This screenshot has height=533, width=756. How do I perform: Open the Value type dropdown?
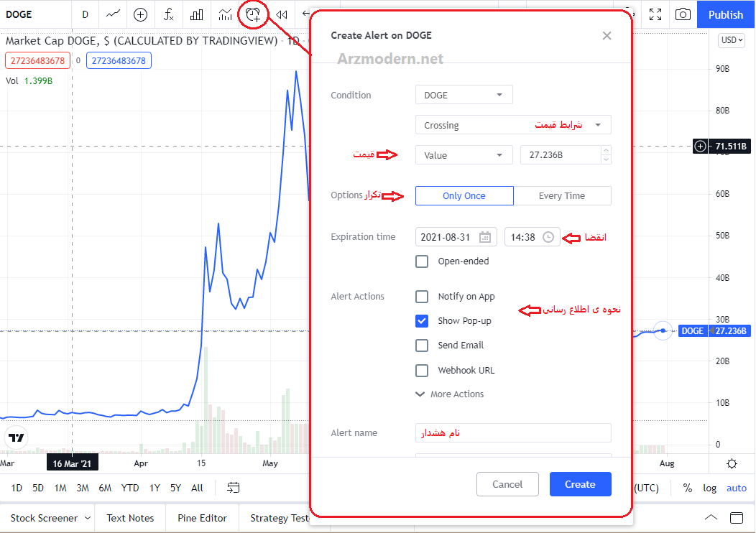[x=464, y=155]
